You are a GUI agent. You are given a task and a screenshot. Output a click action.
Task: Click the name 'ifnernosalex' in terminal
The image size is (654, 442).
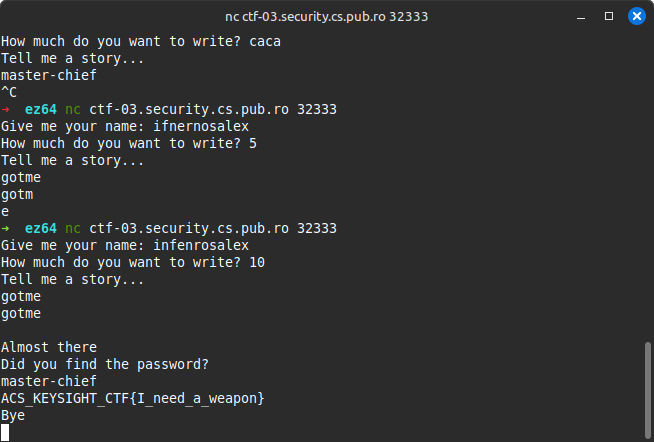coord(201,126)
